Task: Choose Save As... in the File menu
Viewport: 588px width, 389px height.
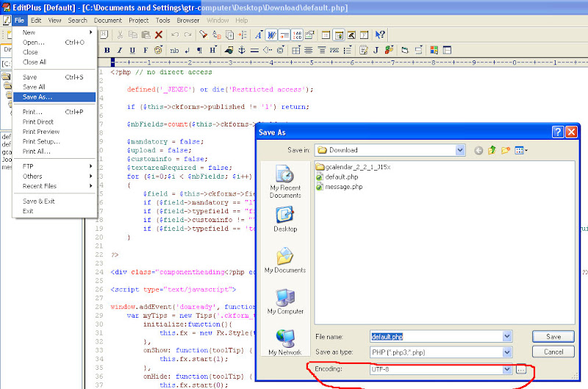Action: click(54, 97)
